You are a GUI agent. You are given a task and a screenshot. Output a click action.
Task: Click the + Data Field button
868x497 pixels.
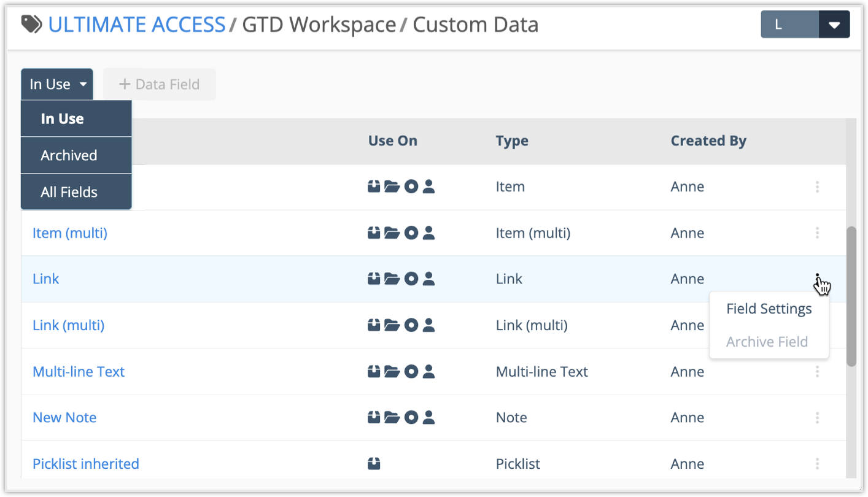coord(159,84)
